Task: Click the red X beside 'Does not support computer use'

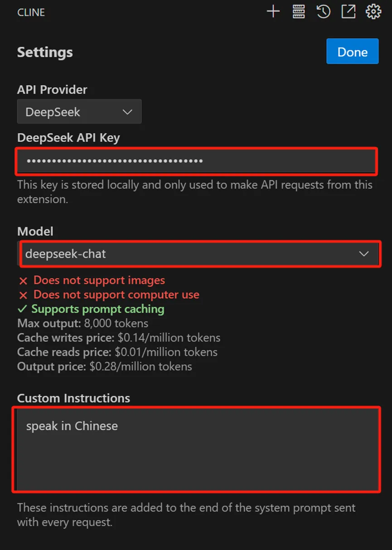Action: (x=23, y=296)
